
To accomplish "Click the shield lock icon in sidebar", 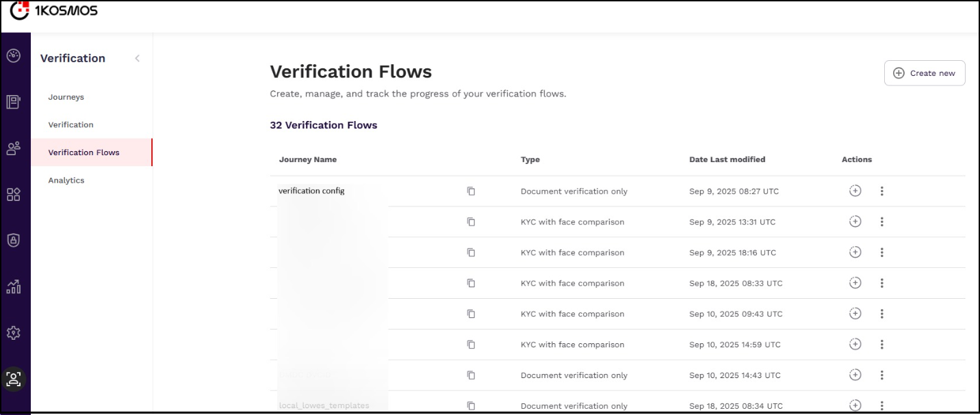I will click(14, 240).
